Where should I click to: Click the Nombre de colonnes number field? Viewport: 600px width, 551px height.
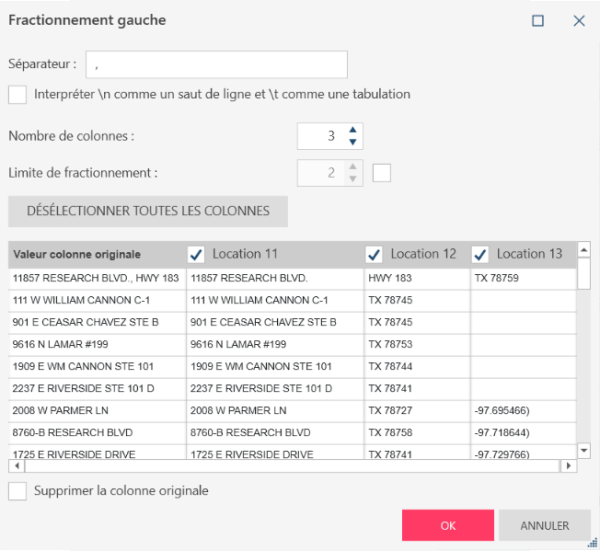pyautogui.click(x=320, y=136)
